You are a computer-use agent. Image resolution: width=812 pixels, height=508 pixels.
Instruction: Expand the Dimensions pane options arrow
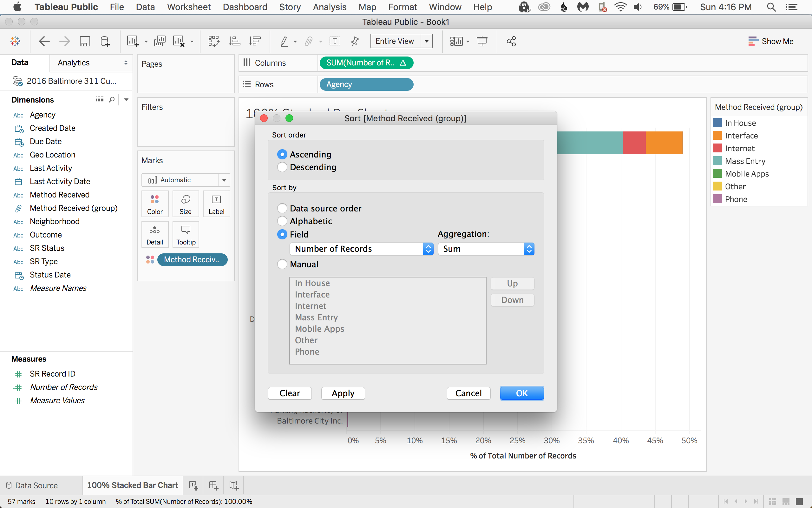click(x=126, y=99)
